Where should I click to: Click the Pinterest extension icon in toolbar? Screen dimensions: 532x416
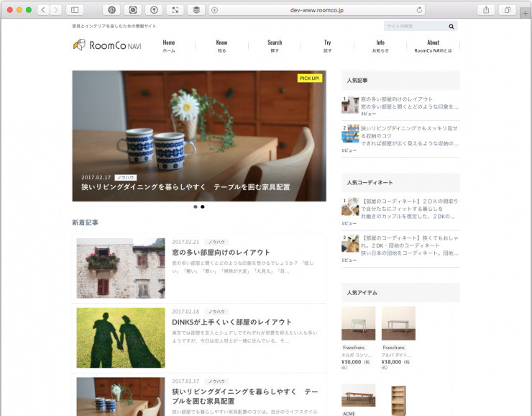point(111,10)
